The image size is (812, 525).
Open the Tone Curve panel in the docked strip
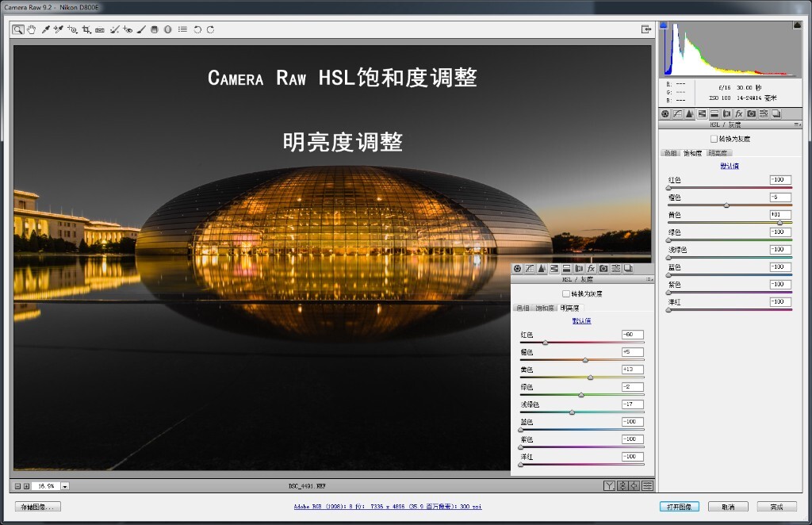(678, 114)
